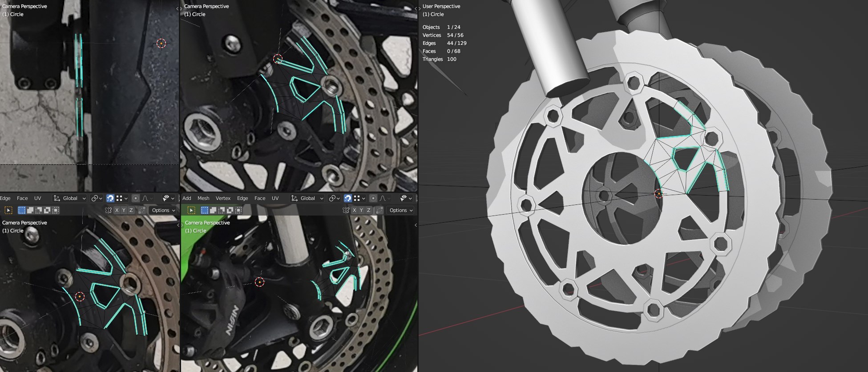Image resolution: width=868 pixels, height=372 pixels.
Task: Open the UV menu in left header
Action: tap(38, 198)
